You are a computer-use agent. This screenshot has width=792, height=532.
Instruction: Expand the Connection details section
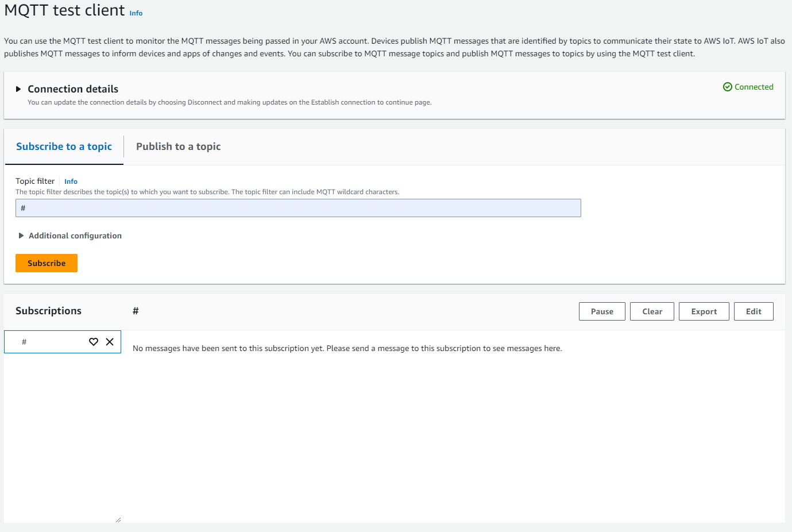click(18, 89)
